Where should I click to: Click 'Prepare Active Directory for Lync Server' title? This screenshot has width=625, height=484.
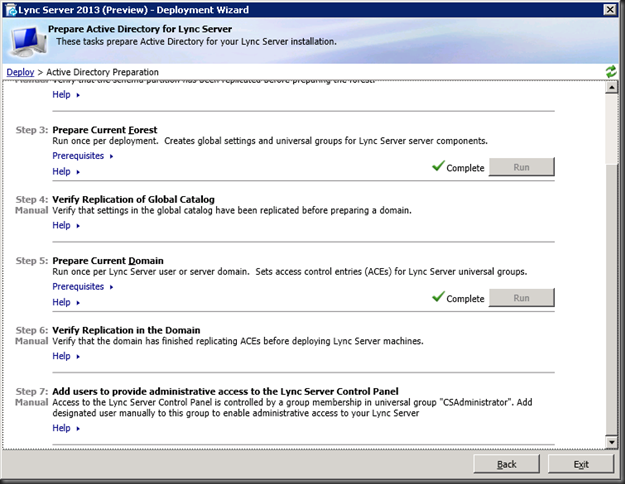pyautogui.click(x=140, y=29)
